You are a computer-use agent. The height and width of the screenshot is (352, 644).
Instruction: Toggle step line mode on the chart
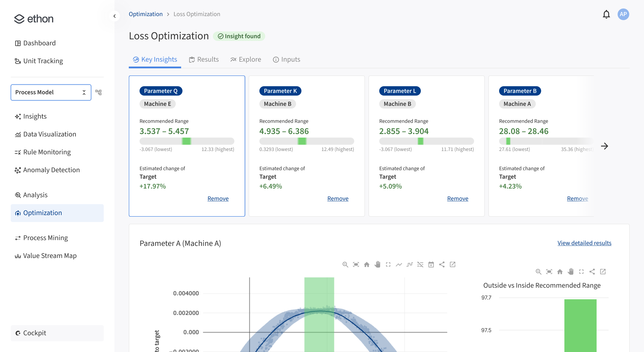tap(409, 264)
